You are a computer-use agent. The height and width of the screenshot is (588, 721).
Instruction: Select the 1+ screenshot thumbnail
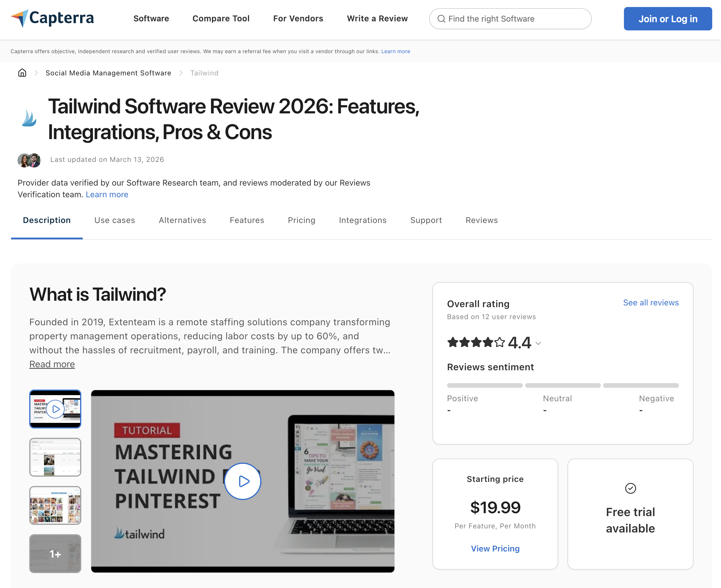(55, 554)
